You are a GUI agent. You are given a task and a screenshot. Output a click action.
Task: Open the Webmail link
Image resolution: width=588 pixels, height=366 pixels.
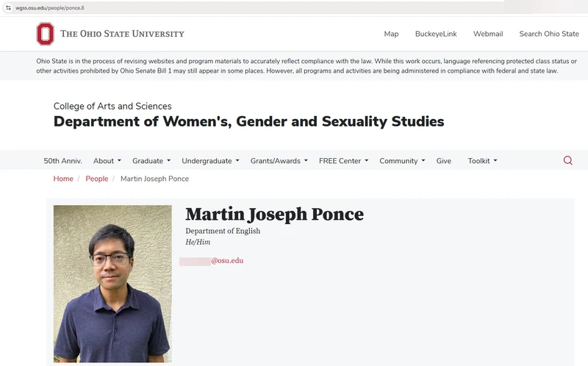click(x=488, y=34)
